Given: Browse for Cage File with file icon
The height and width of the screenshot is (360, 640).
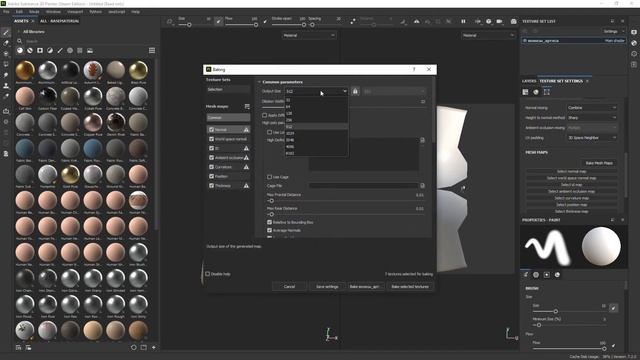Looking at the screenshot, I should click(x=422, y=186).
